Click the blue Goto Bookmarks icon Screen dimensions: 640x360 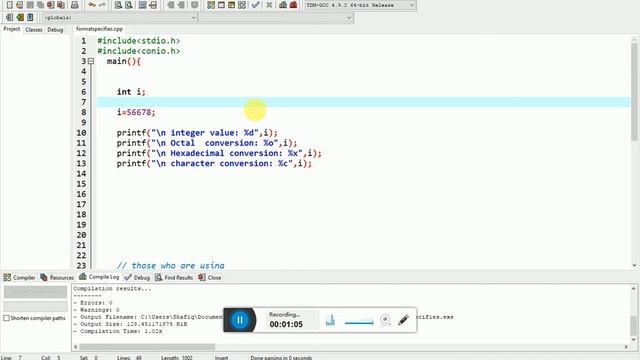[x=30, y=17]
